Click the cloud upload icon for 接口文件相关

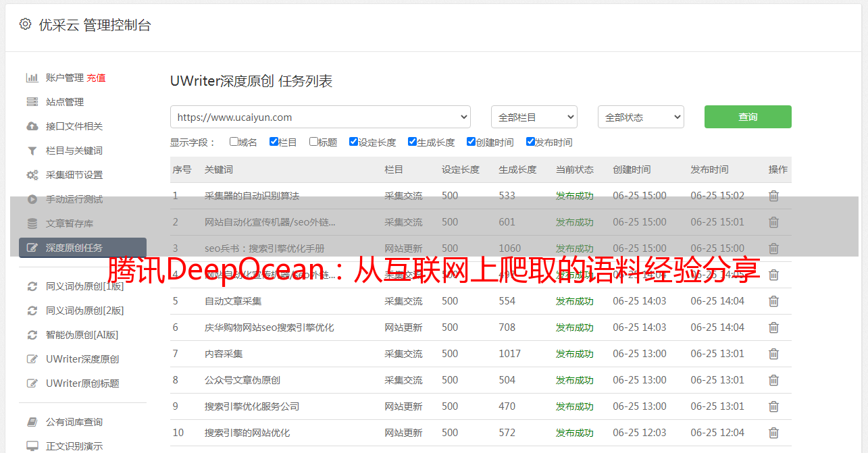coord(32,126)
